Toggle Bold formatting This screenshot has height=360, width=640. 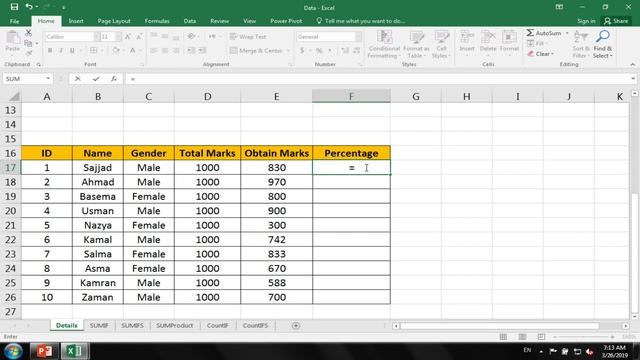pos(50,51)
